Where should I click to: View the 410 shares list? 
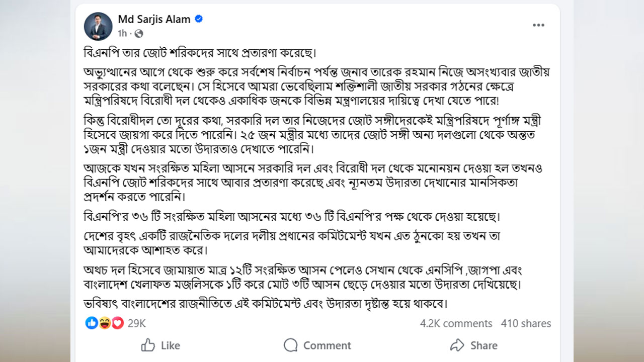pyautogui.click(x=526, y=323)
